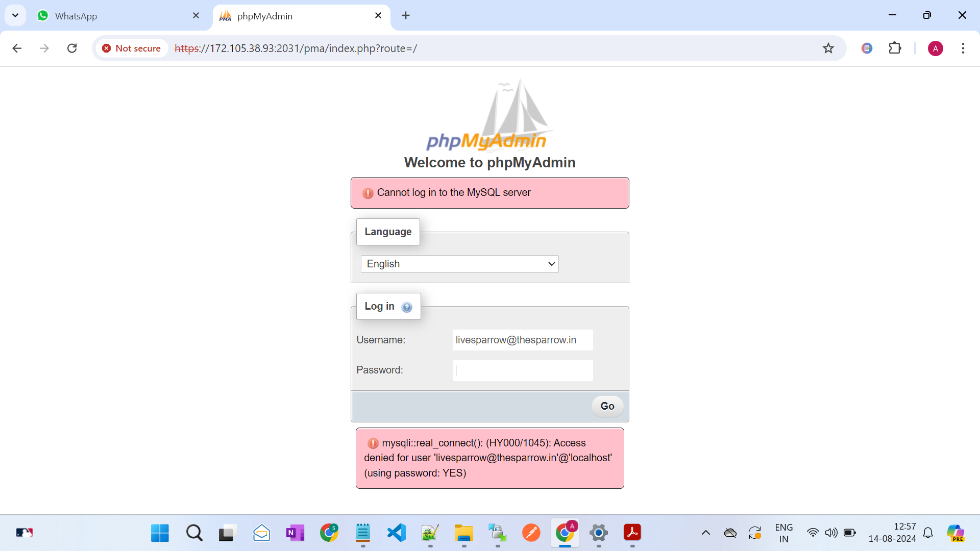Open File Explorer from taskbar
This screenshot has width=980, height=551.
(x=464, y=533)
